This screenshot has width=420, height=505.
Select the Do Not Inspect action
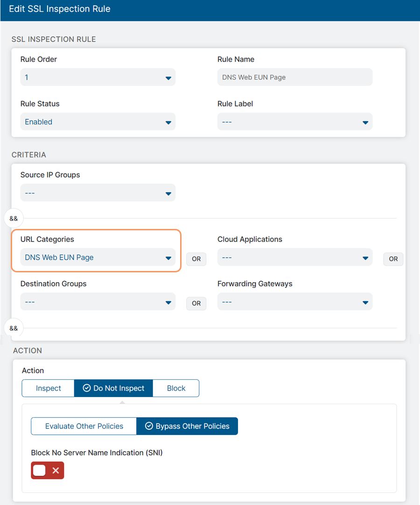point(113,388)
